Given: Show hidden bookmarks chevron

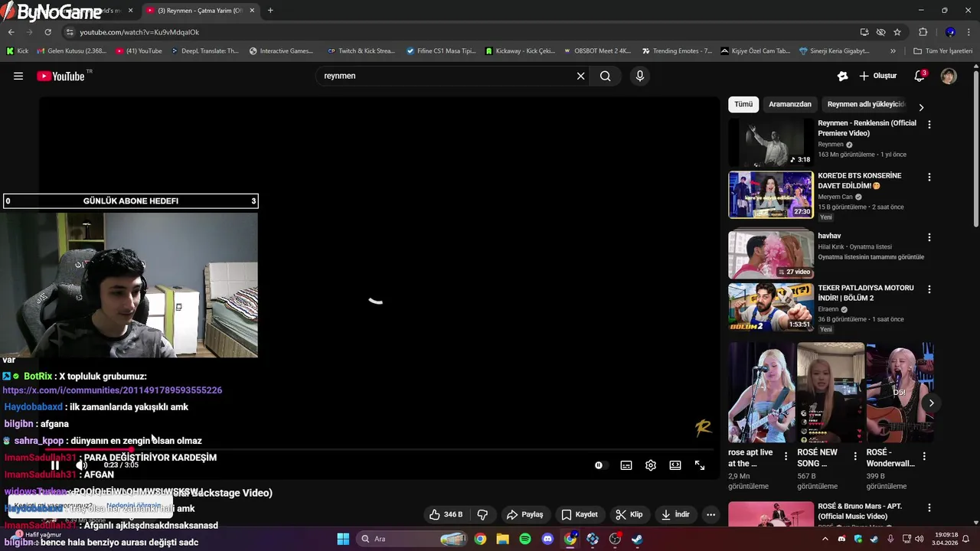Looking at the screenshot, I should click(x=893, y=51).
